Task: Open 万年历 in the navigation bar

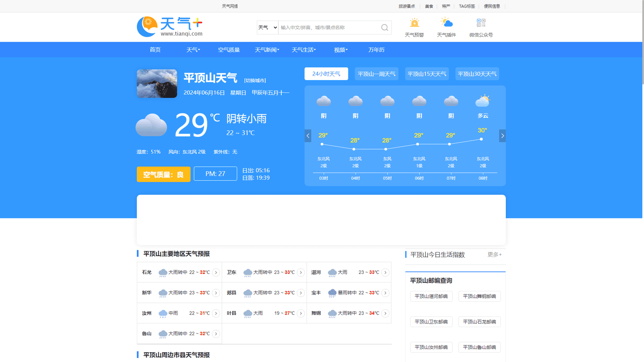Action: 377,50
